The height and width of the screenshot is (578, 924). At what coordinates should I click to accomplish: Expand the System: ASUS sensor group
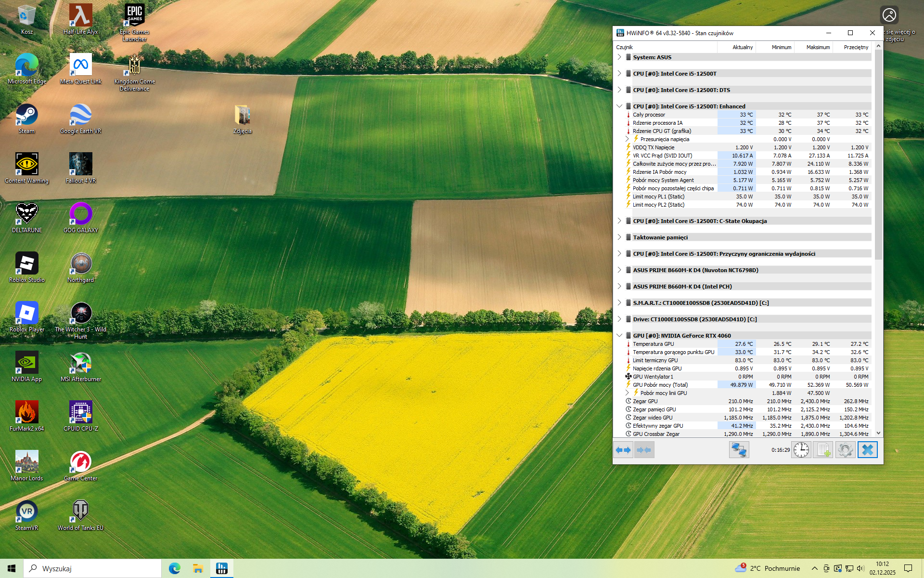point(620,57)
